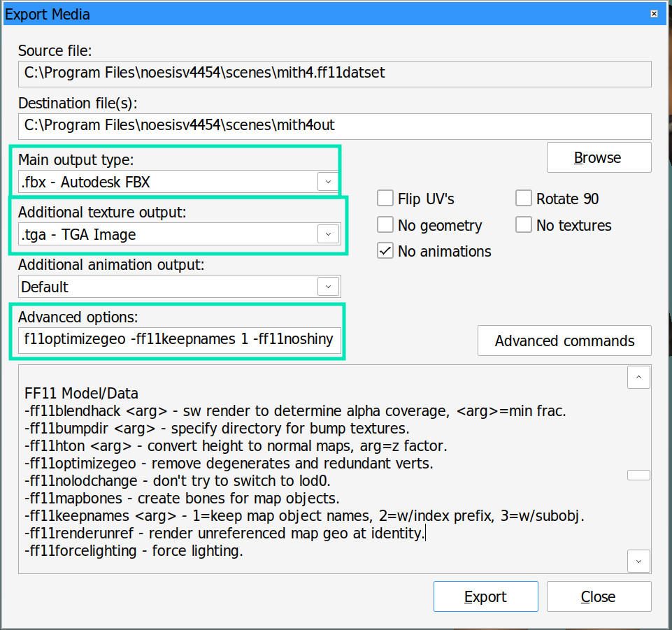This screenshot has width=672, height=630.
Task: Click the -ff11blendhack help line
Action: 295,411
